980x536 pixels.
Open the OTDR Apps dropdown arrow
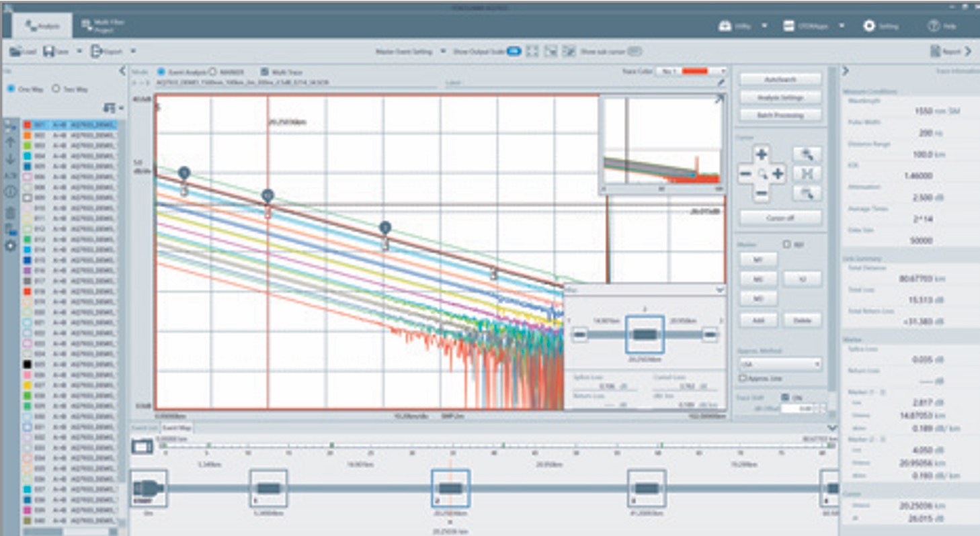841,26
